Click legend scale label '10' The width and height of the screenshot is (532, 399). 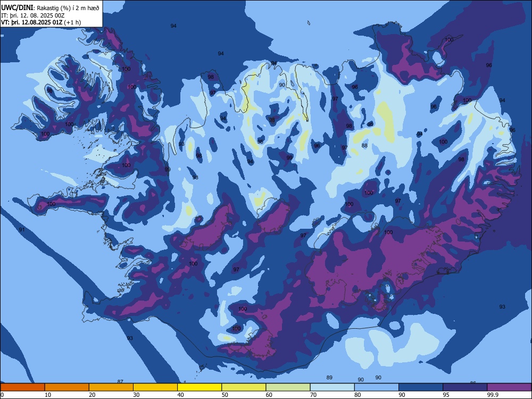tap(48, 395)
